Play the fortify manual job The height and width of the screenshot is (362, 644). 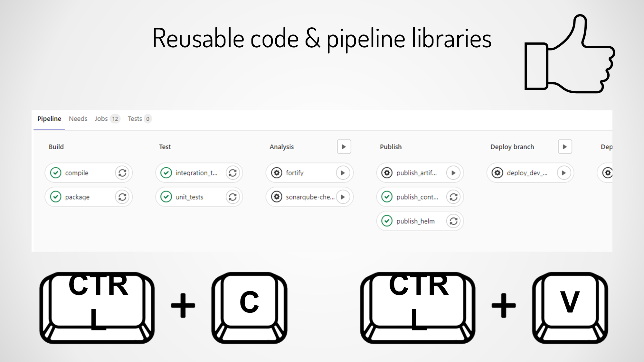(343, 173)
